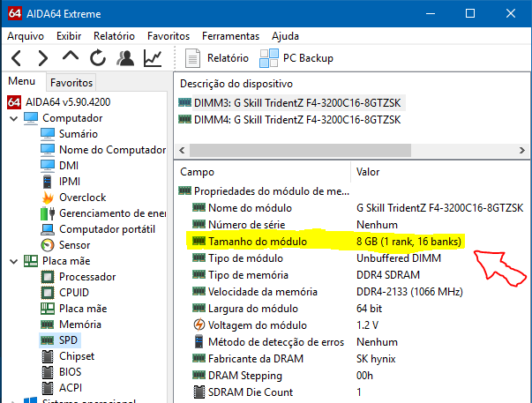Open the Ferramentas menu

click(230, 36)
